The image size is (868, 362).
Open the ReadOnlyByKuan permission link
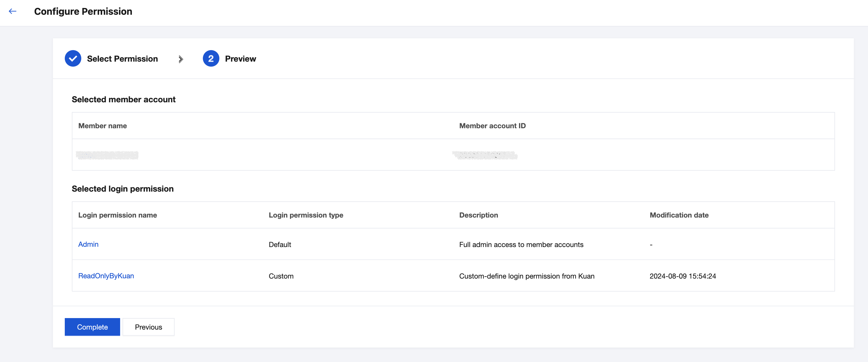106,276
